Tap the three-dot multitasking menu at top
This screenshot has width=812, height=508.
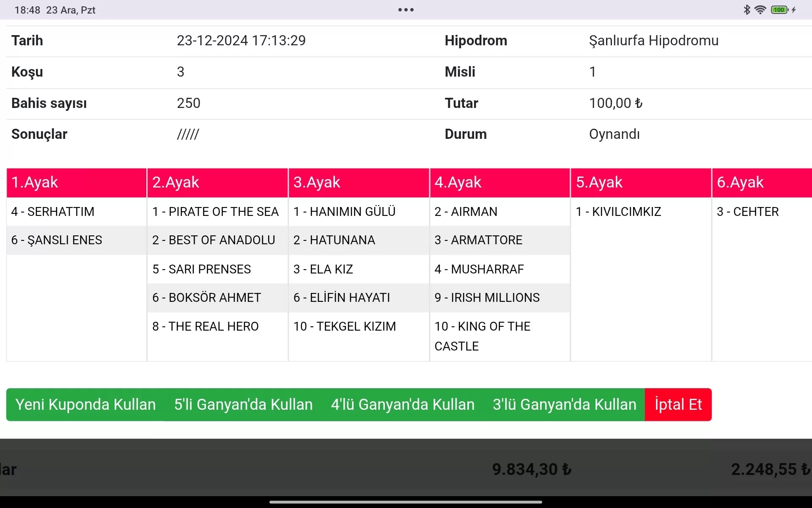click(x=406, y=10)
